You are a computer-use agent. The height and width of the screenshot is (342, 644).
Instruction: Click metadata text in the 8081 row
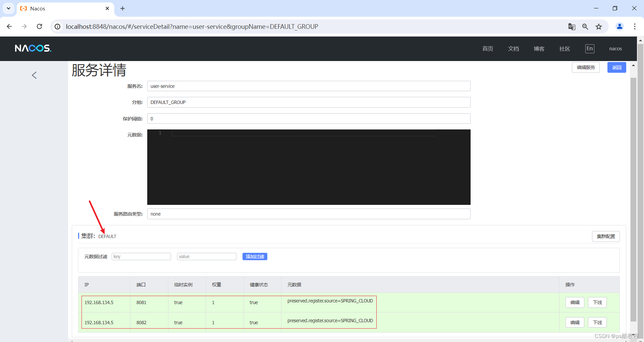[330, 301]
